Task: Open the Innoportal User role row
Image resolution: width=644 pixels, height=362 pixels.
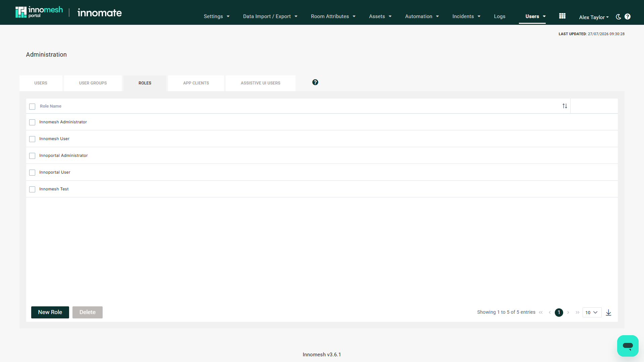Action: click(322, 172)
